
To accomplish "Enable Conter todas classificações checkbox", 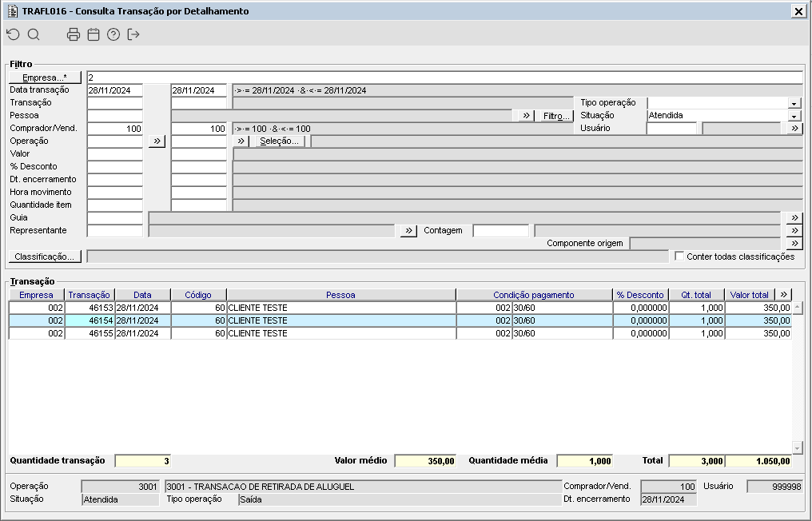I will point(679,257).
